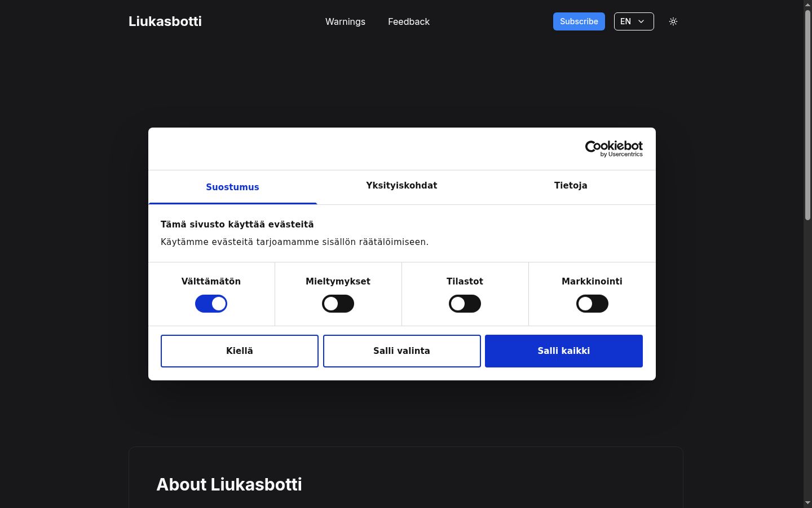Click 'Käytämme evästeitä tarjoamamme sisällön räätälöimiseen.' text

(294, 242)
